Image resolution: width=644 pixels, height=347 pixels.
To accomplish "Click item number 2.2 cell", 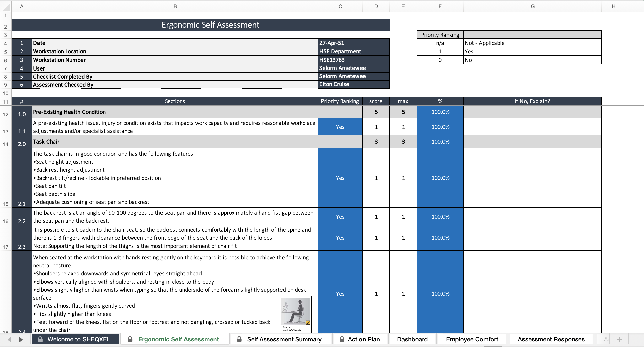I will coord(22,217).
